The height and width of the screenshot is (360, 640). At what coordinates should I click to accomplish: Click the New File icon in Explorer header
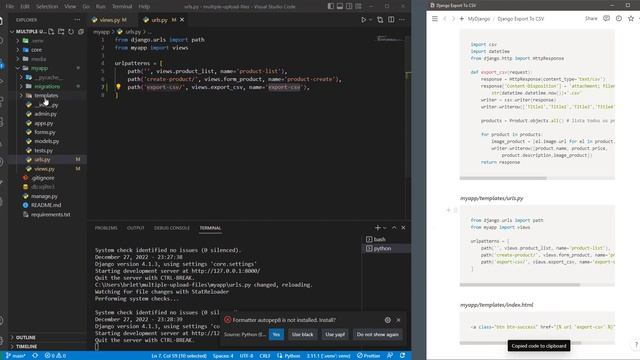coord(51,31)
